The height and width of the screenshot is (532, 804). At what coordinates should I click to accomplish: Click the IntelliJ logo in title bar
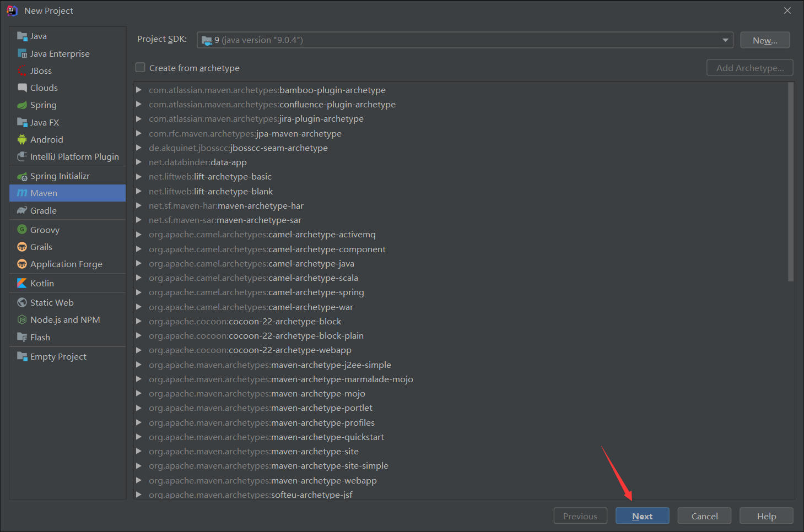pos(12,10)
